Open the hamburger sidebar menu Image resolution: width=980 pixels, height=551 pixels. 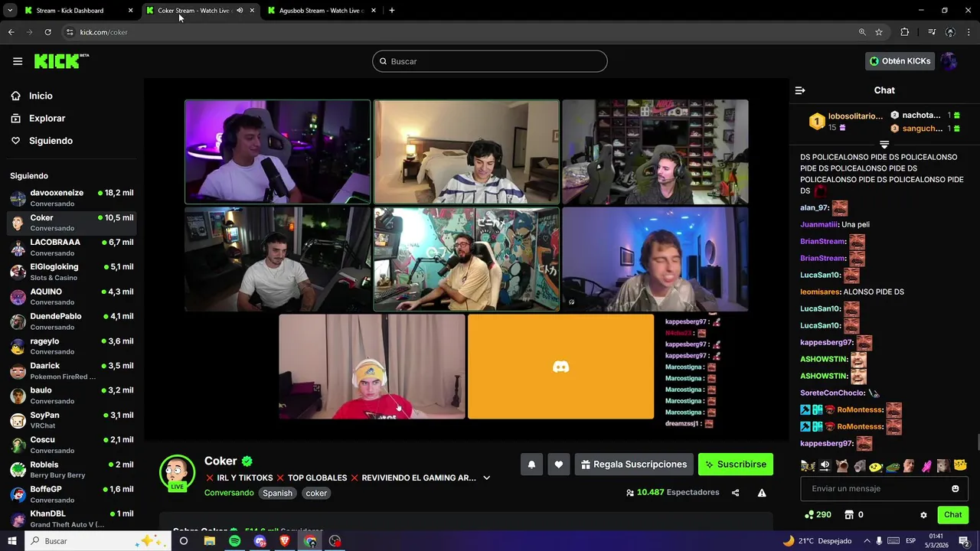pos(18,61)
